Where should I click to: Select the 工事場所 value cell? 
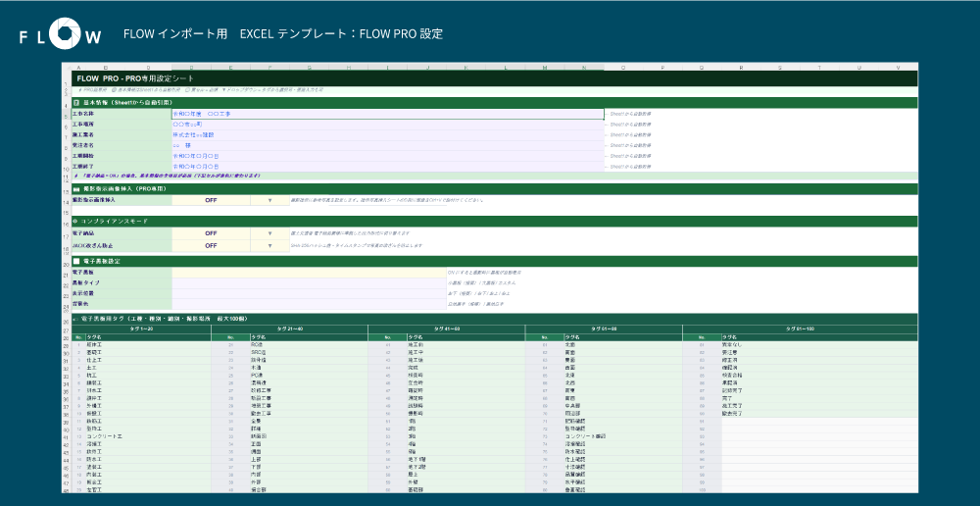click(x=387, y=125)
